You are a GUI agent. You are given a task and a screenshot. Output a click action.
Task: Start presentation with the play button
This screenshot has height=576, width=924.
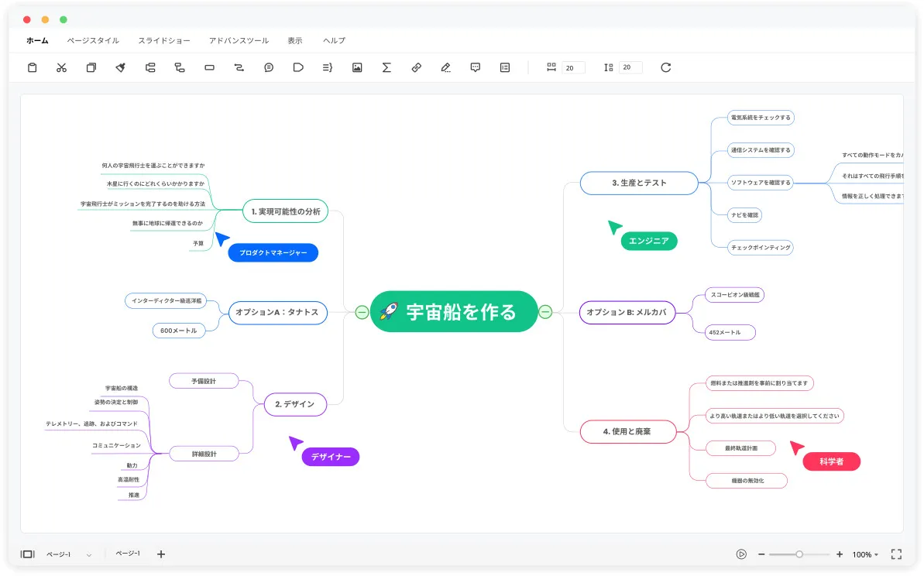point(741,554)
